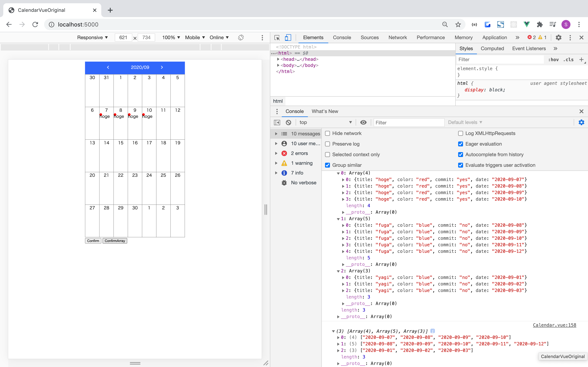Click the ConfirmArray button
The image size is (588, 367).
[x=114, y=241]
